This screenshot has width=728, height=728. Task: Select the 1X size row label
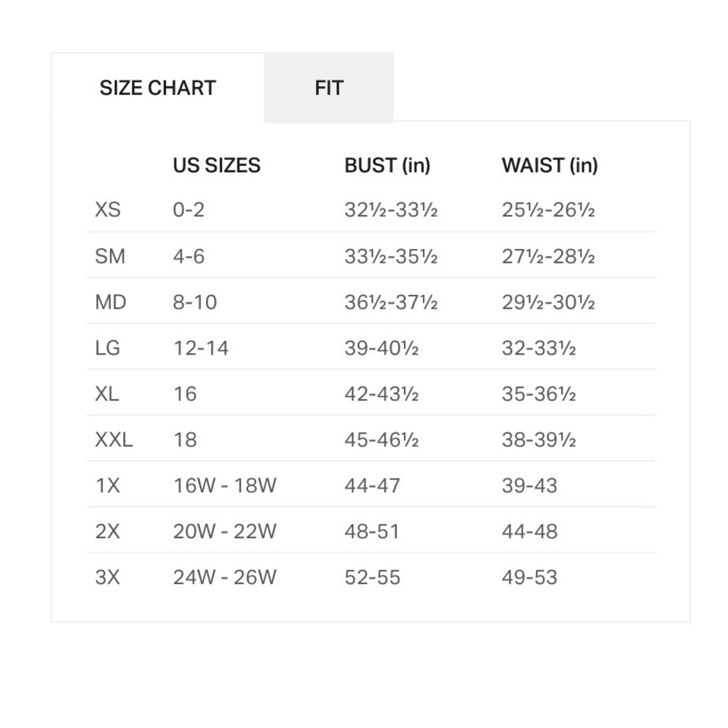pos(108,486)
